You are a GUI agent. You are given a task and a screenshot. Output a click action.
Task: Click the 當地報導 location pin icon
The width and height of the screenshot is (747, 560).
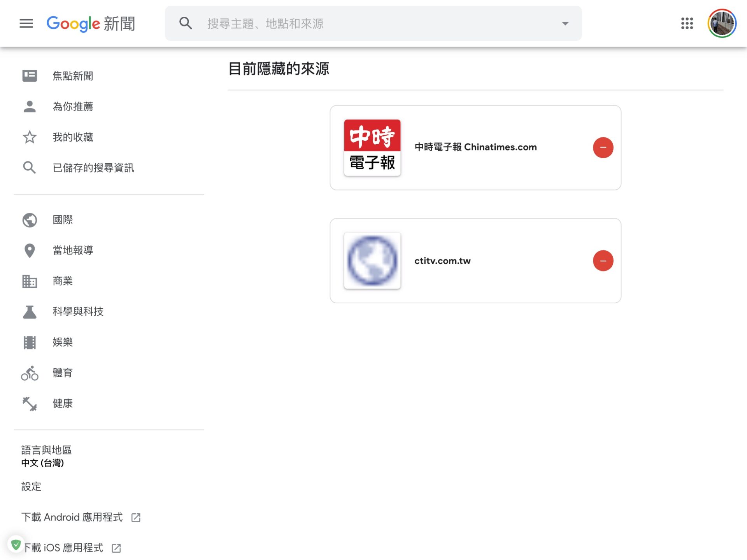(x=30, y=250)
